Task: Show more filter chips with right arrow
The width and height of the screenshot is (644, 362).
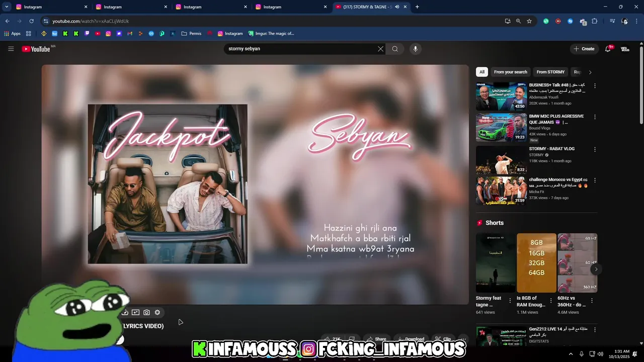Action: tap(590, 72)
